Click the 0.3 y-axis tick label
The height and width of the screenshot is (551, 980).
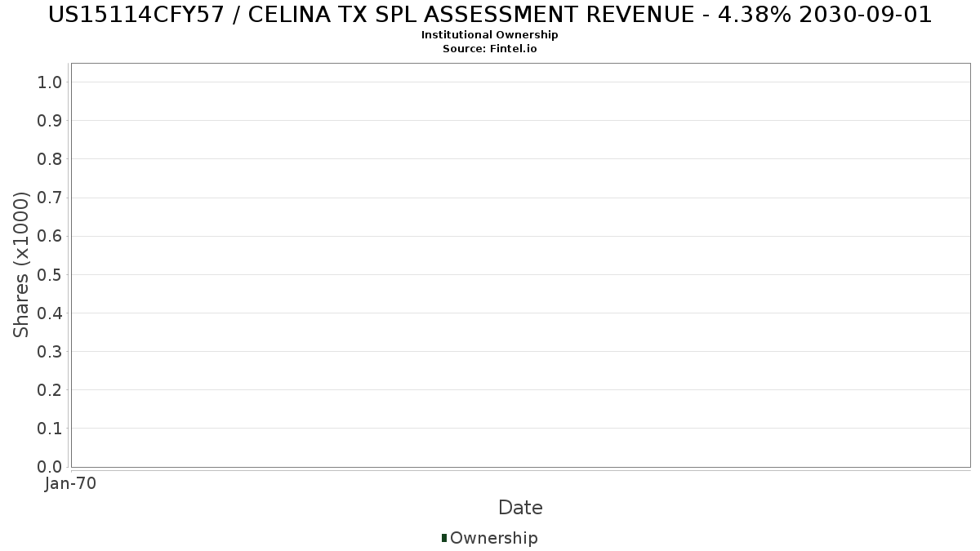click(x=50, y=352)
